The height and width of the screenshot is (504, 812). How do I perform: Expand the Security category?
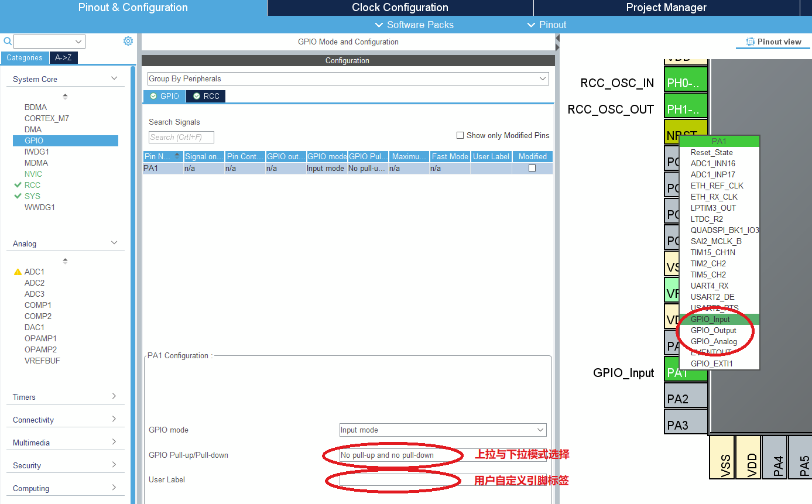tap(114, 465)
